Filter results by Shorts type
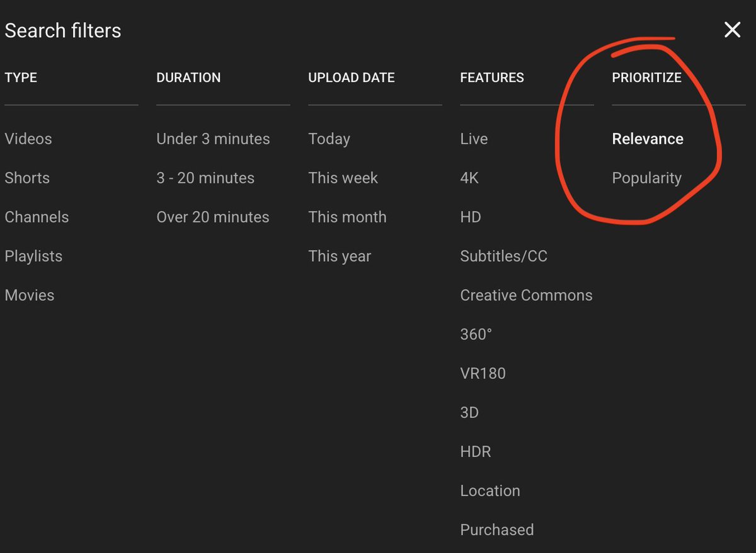Screen dimensions: 756x553 click(x=27, y=178)
